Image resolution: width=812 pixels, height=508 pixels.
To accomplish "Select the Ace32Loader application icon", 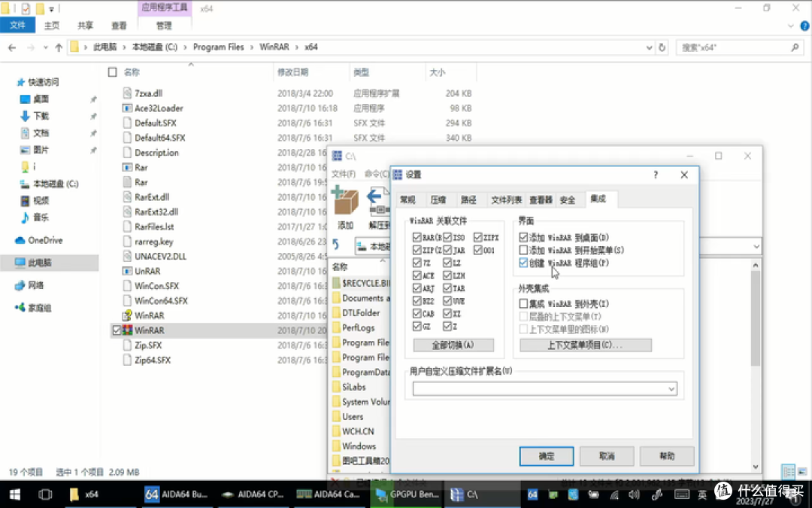I will click(x=127, y=108).
